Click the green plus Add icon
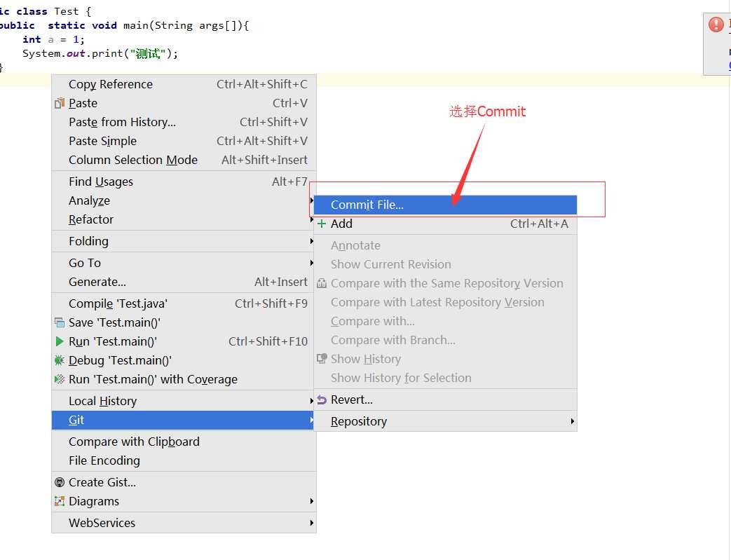This screenshot has width=731, height=560. pyautogui.click(x=321, y=224)
